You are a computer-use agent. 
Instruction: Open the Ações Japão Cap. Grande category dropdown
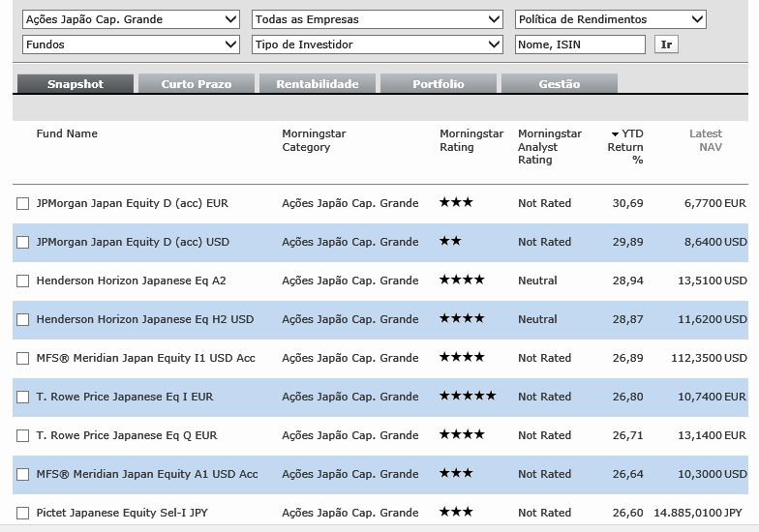tap(131, 19)
